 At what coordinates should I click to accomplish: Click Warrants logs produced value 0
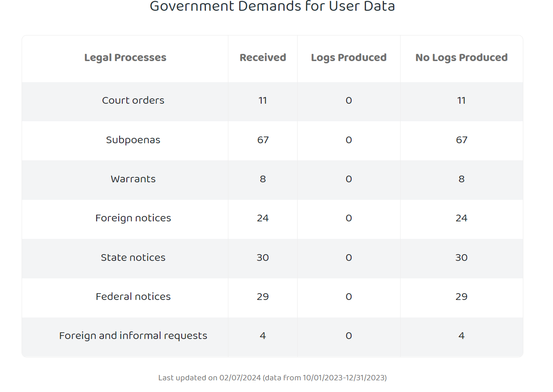(349, 179)
